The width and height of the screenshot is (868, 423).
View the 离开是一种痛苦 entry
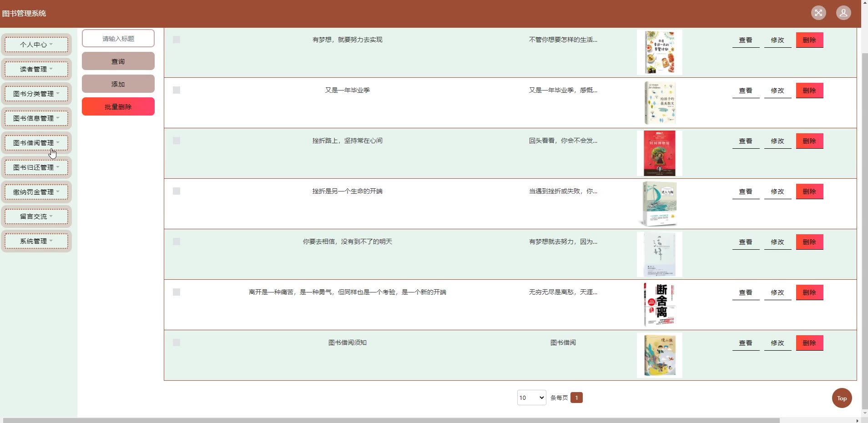click(x=746, y=292)
